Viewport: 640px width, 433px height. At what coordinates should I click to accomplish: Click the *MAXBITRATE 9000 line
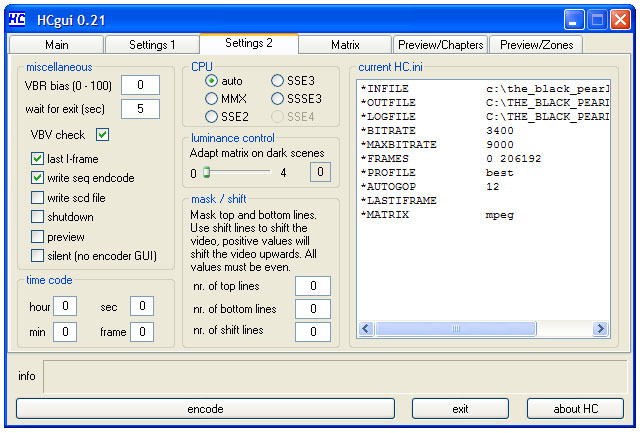click(437, 144)
